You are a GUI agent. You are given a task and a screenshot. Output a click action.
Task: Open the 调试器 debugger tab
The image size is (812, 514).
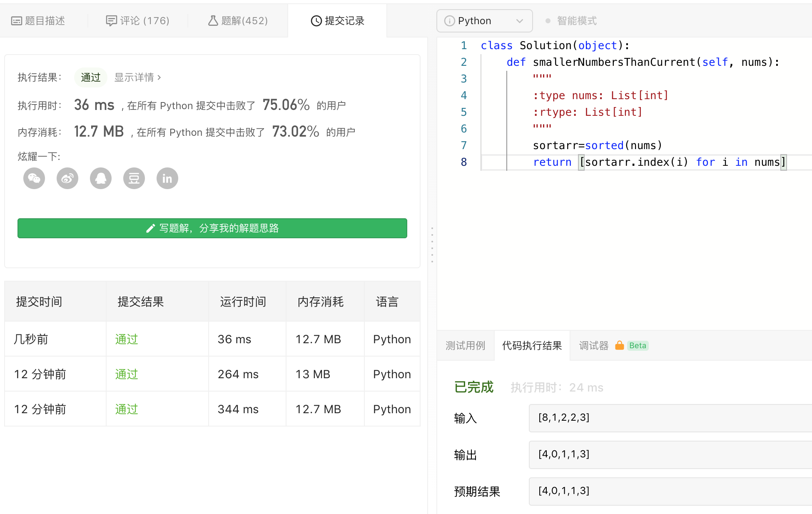point(593,346)
